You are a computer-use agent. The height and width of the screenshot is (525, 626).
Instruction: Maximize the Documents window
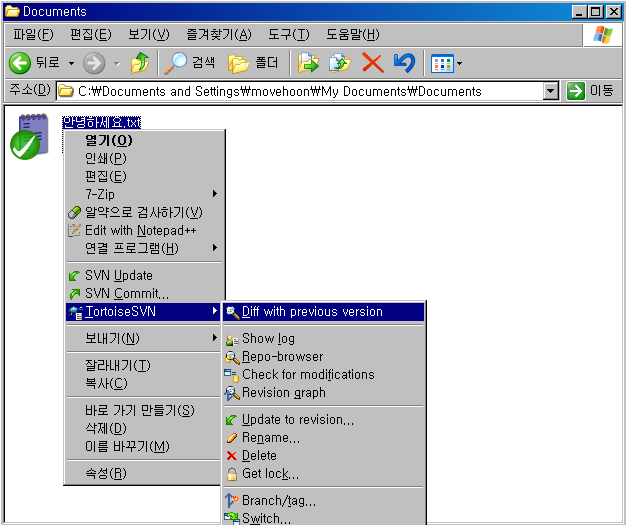[x=596, y=12]
